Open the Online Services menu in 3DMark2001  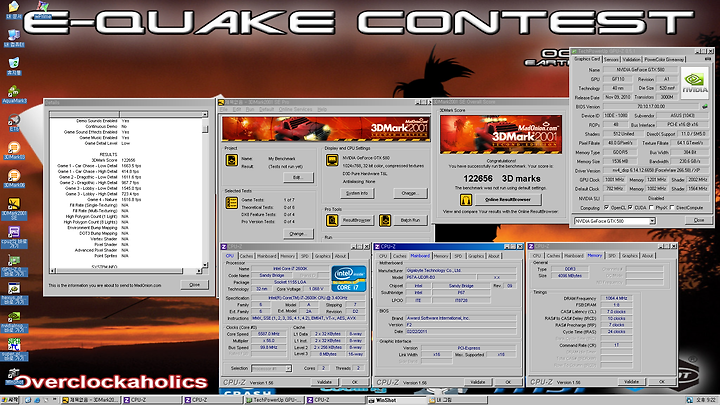(x=295, y=109)
